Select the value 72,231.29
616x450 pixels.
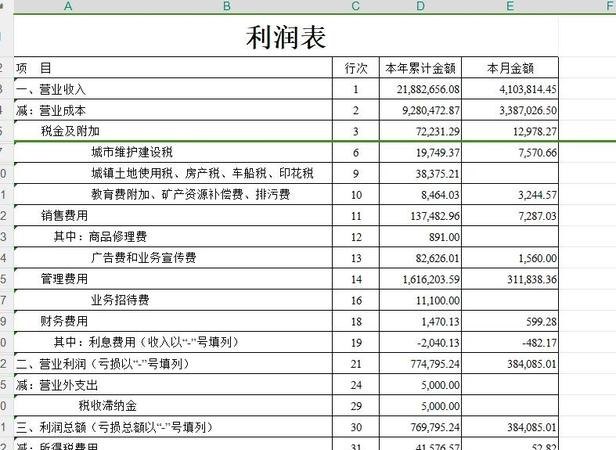pyautogui.click(x=438, y=131)
